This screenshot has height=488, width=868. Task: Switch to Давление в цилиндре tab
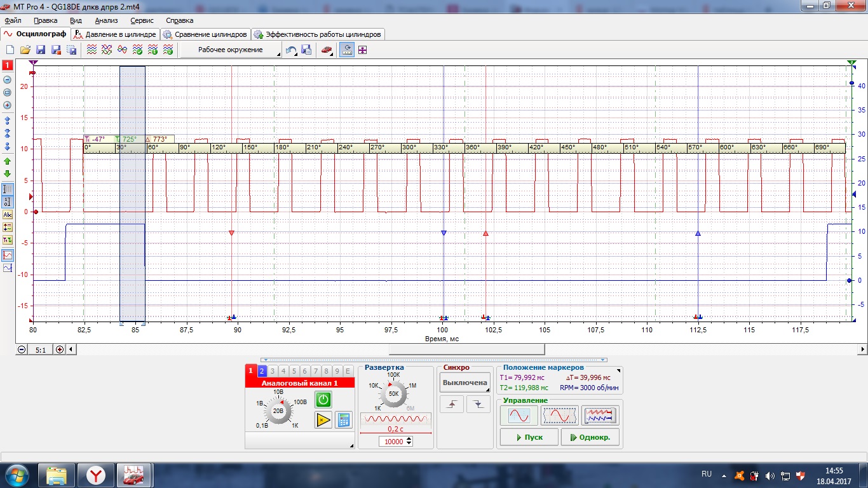point(115,34)
